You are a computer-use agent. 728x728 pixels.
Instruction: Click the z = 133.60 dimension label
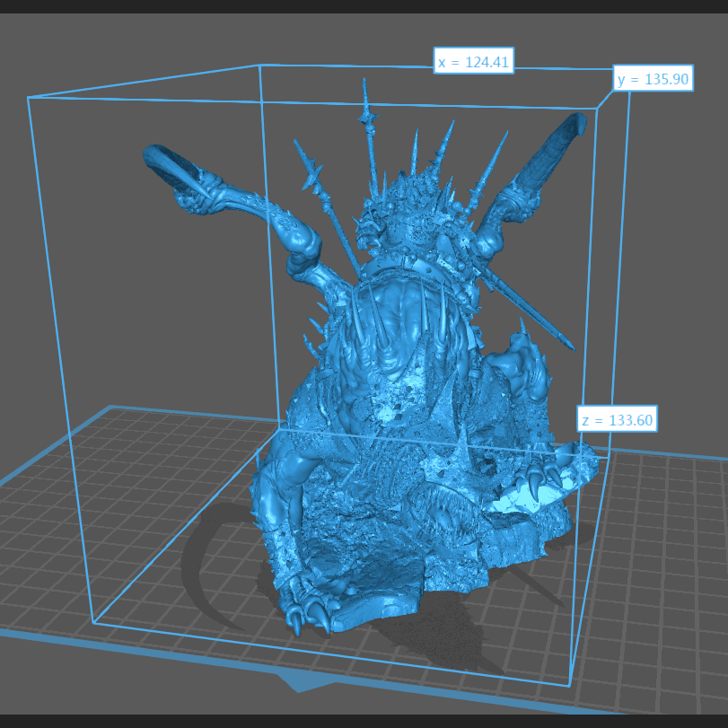click(617, 419)
